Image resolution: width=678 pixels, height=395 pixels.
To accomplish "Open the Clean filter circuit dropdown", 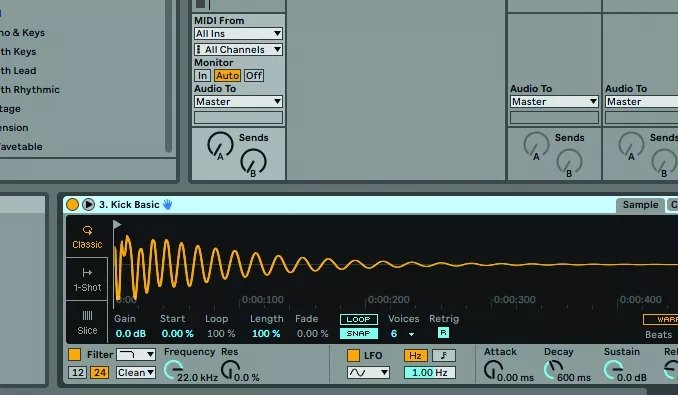I will pos(136,373).
